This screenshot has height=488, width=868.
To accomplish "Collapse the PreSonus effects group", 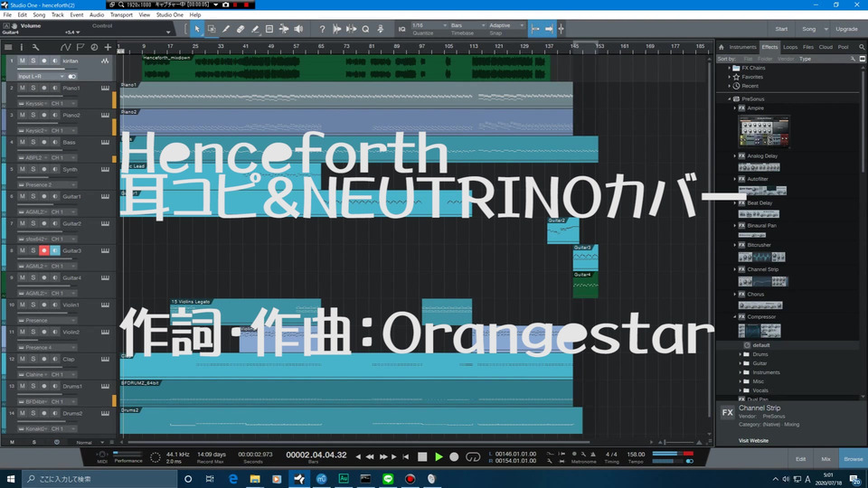I will (730, 99).
